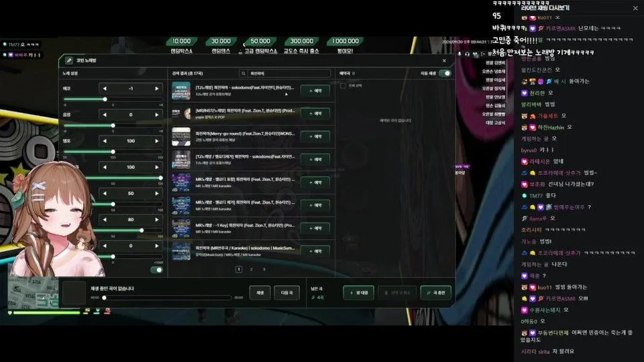Open chat user byrus0 profile
644x362 pixels.
(x=529, y=151)
